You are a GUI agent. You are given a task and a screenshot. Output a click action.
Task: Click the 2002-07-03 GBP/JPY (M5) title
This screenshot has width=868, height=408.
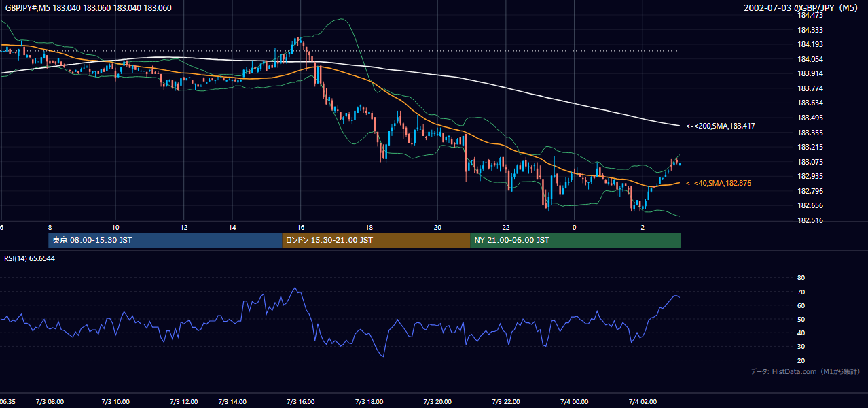(x=801, y=8)
